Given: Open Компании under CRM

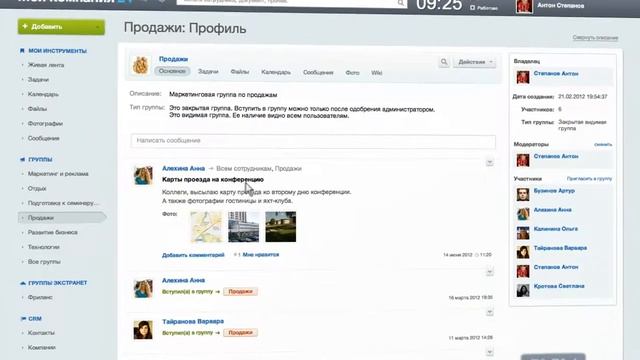Looking at the screenshot, I should [42, 348].
